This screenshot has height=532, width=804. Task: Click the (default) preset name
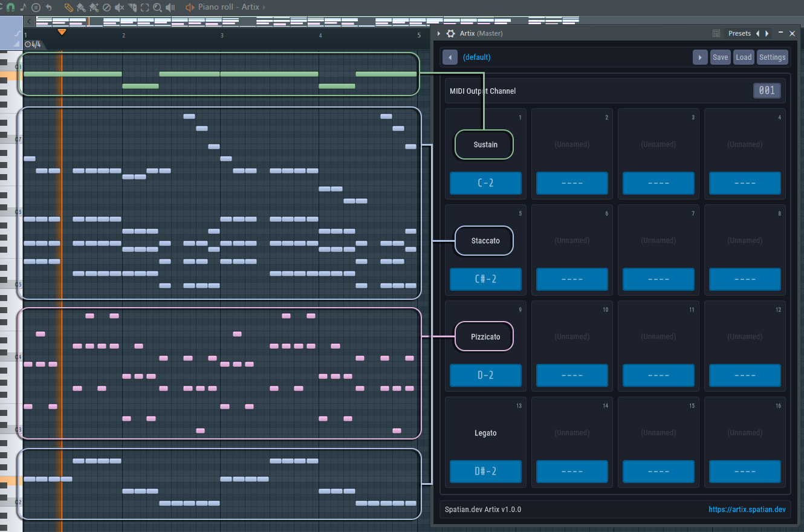477,57
